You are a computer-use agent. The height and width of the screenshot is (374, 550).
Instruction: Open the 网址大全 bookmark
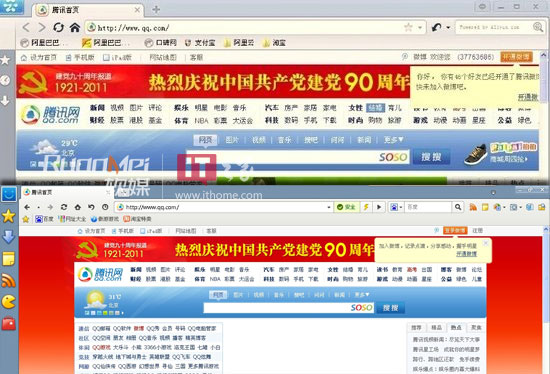72,219
